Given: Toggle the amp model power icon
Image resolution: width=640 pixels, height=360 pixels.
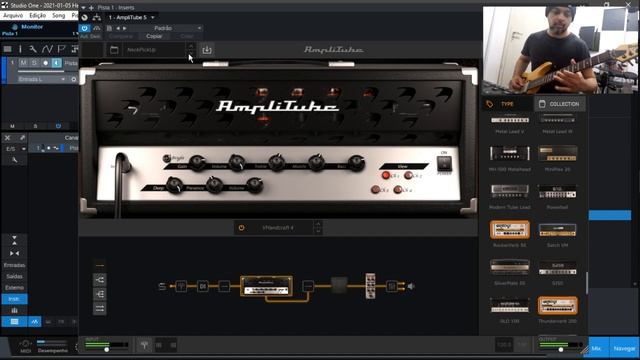Looking at the screenshot, I should click(241, 228).
